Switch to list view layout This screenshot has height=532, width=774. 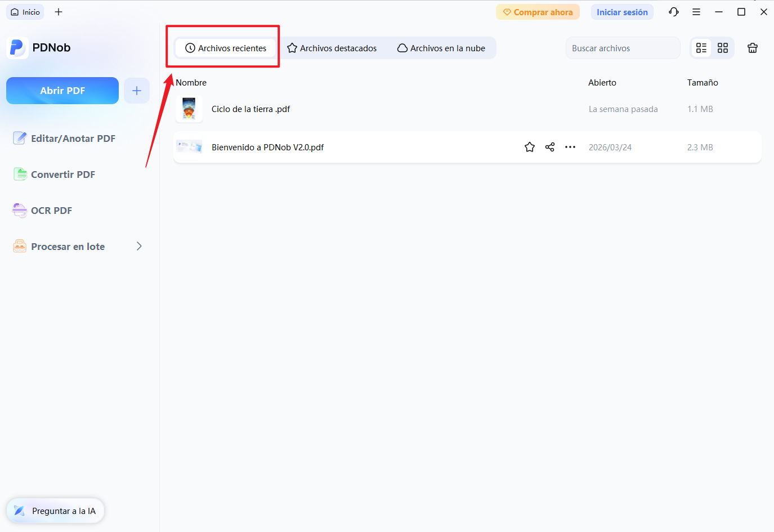[x=701, y=48]
